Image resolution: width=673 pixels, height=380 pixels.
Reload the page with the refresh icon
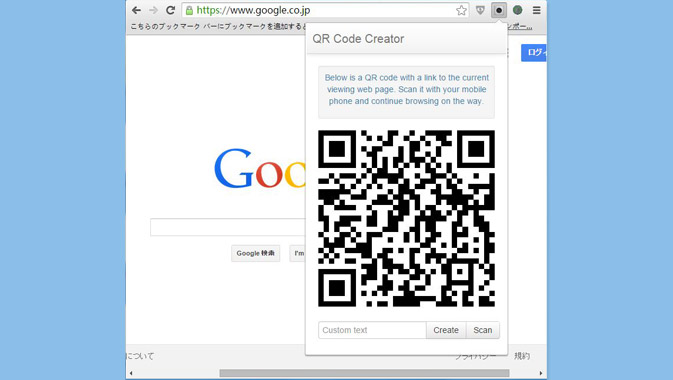[x=170, y=10]
